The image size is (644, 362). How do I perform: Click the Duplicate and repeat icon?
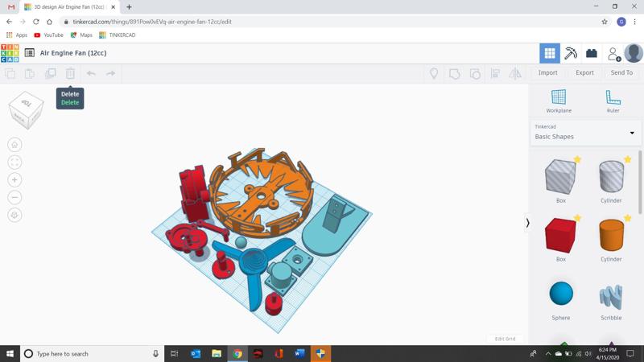tap(50, 73)
